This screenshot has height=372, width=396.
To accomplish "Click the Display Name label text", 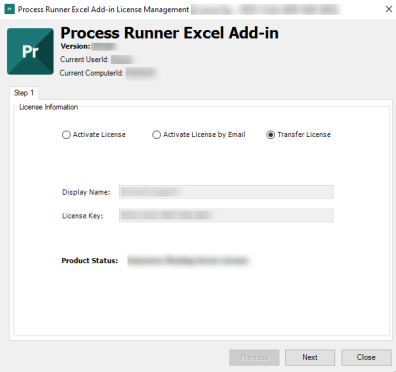I will click(86, 192).
